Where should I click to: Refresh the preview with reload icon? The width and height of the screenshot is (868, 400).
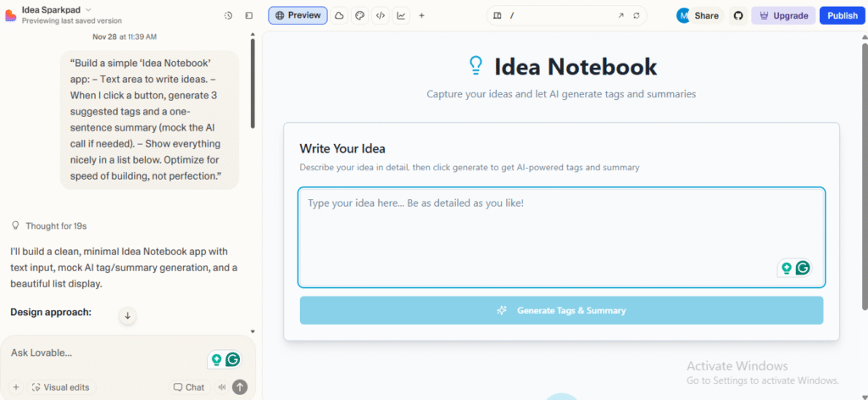point(637,15)
